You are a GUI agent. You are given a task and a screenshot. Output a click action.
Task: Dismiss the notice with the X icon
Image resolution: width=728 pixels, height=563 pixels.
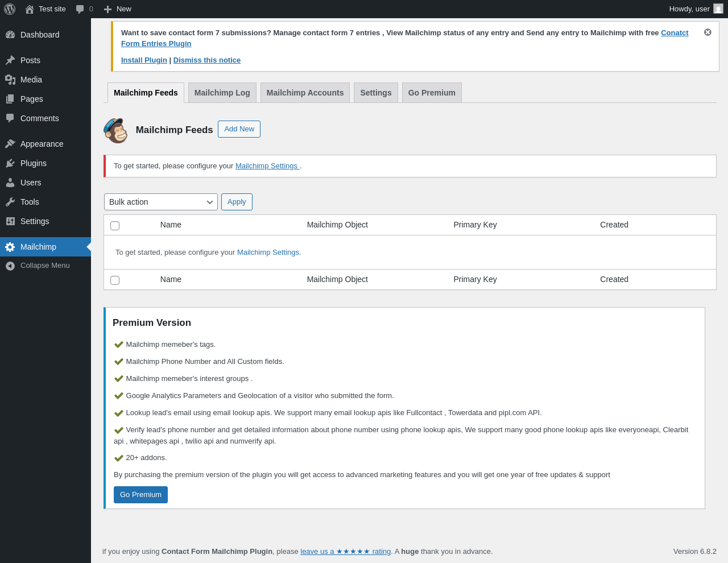tap(708, 32)
